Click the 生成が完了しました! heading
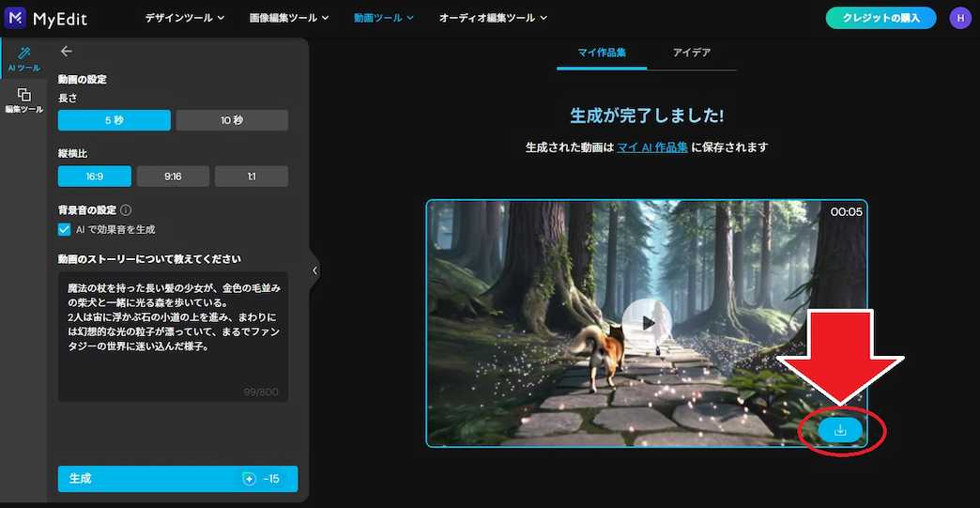This screenshot has width=980, height=508. (x=647, y=115)
